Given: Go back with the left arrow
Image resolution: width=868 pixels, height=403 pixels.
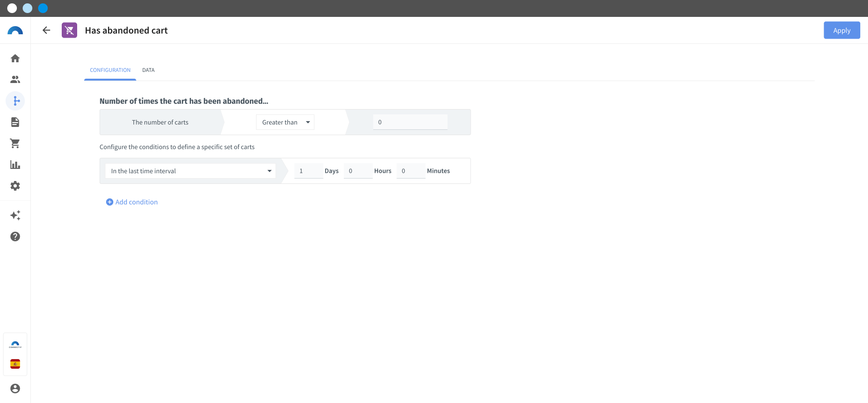Looking at the screenshot, I should pyautogui.click(x=46, y=30).
